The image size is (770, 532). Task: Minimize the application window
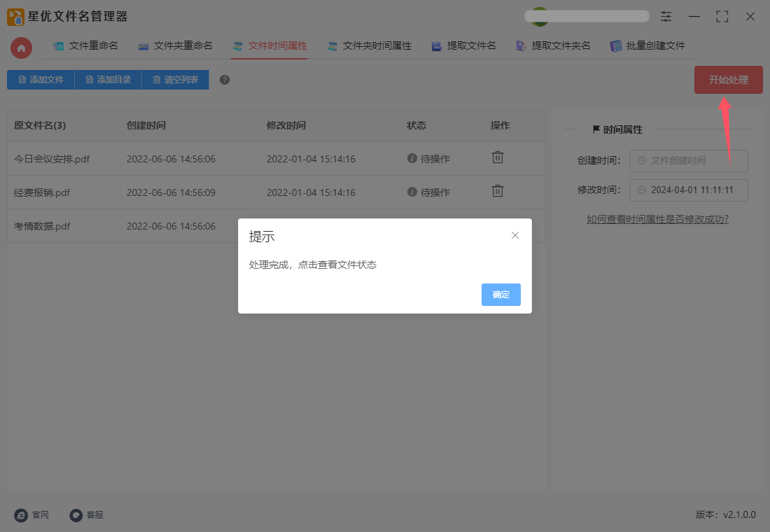tap(694, 16)
